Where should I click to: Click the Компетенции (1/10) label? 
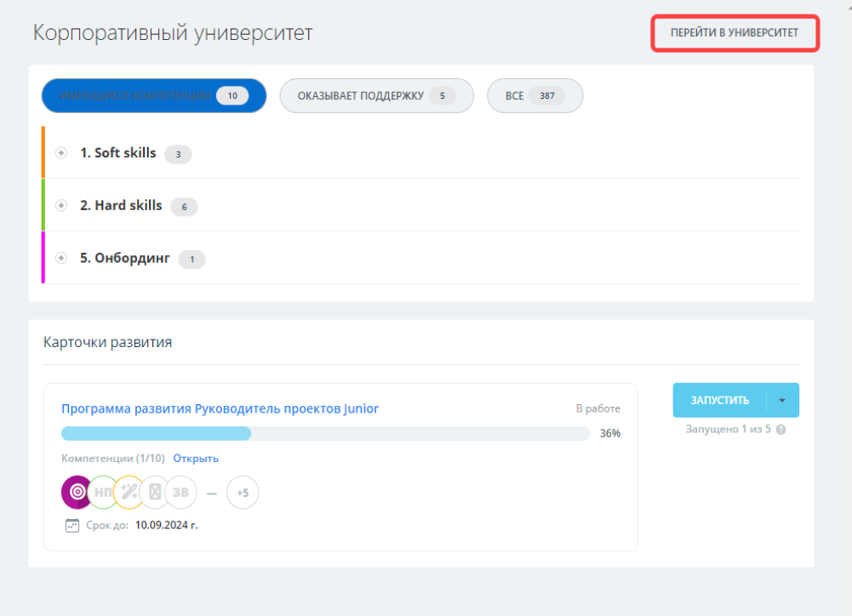[x=113, y=459]
